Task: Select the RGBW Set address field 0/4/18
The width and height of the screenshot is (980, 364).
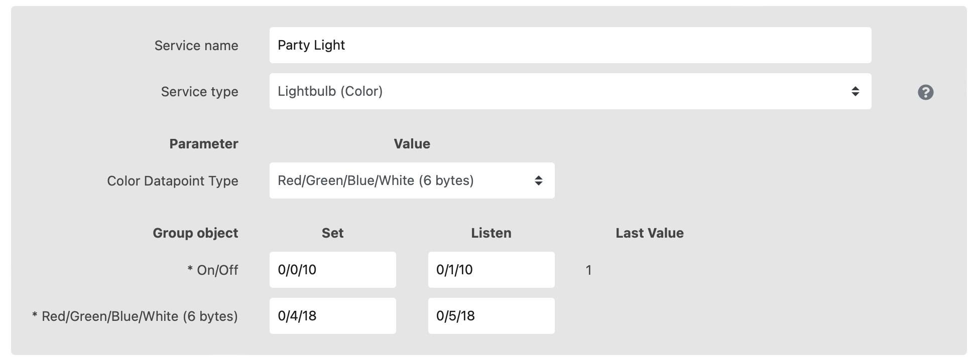Action: coord(332,316)
